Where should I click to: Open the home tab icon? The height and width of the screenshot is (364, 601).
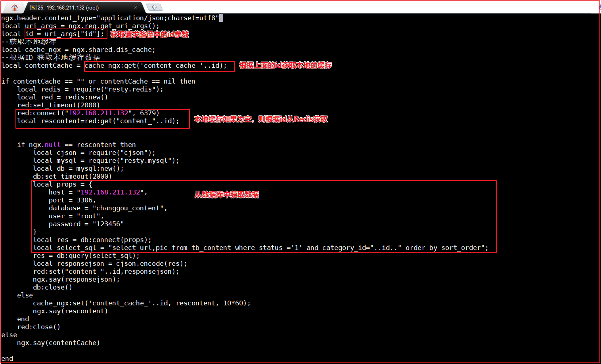click(x=15, y=7)
